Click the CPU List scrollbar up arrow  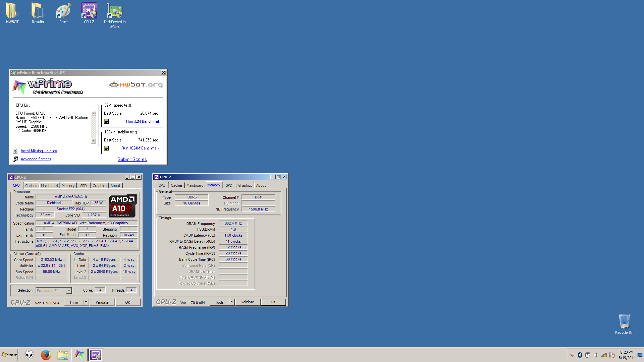(x=94, y=114)
